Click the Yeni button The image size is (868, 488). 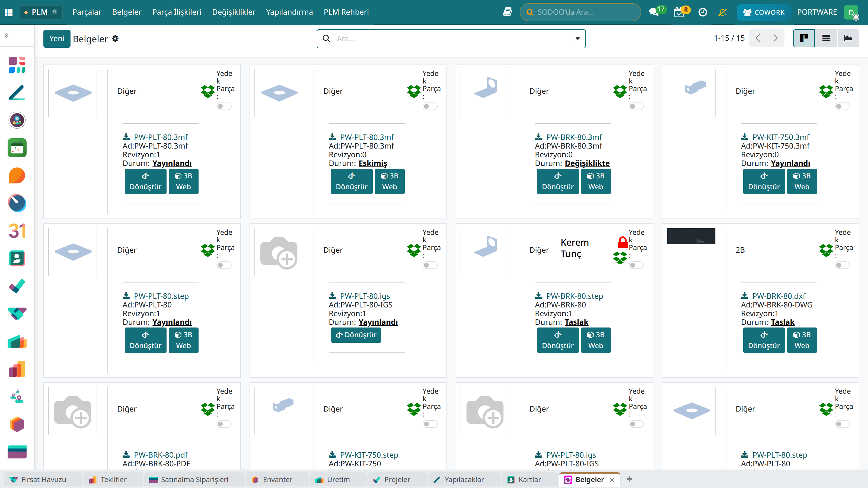(57, 39)
